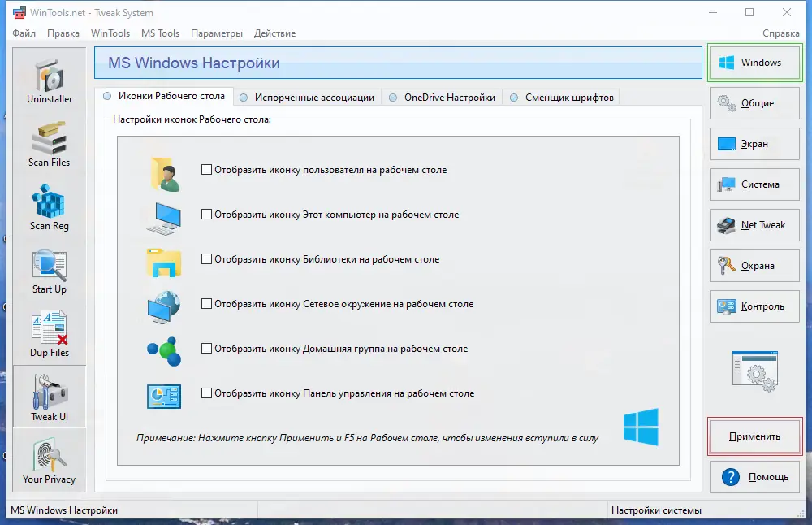
Task: Click the WinTools.net title bar app icon
Action: [19, 12]
